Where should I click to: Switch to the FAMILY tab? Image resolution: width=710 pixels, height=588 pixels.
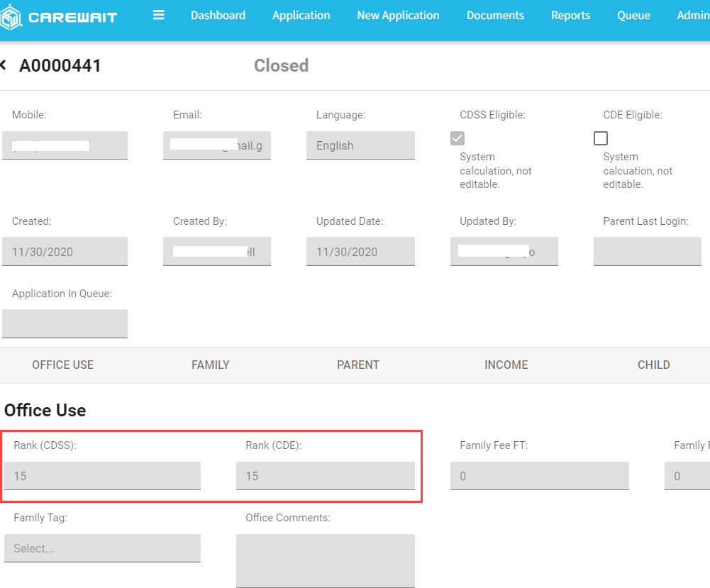210,365
